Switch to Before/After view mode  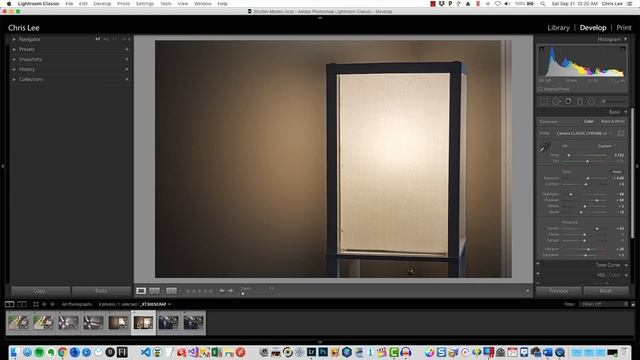point(154,291)
